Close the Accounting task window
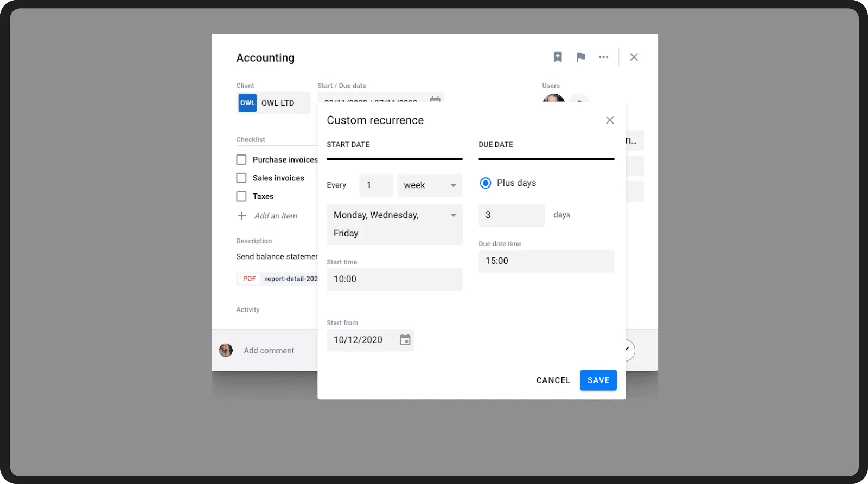The width and height of the screenshot is (868, 484). tap(634, 57)
